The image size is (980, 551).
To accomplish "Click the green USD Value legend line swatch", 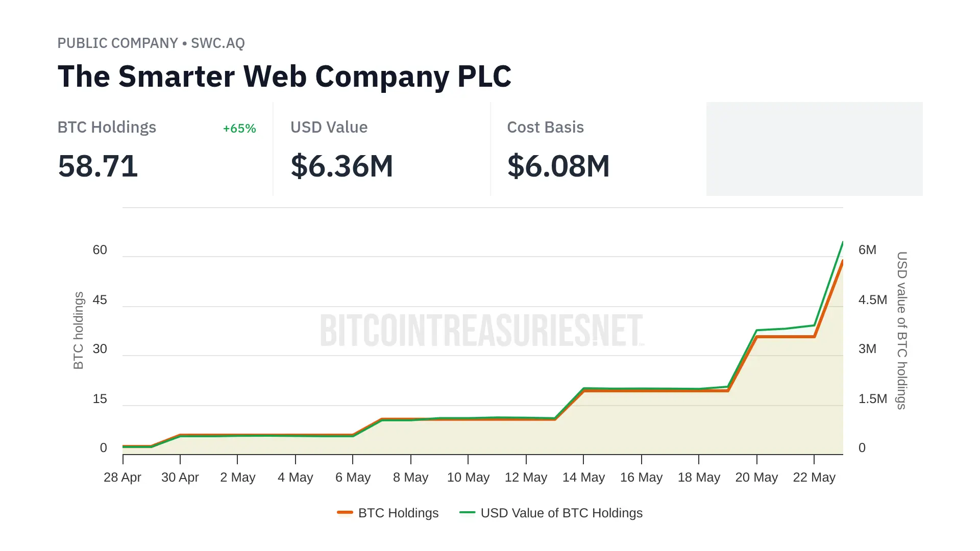I will [x=468, y=512].
